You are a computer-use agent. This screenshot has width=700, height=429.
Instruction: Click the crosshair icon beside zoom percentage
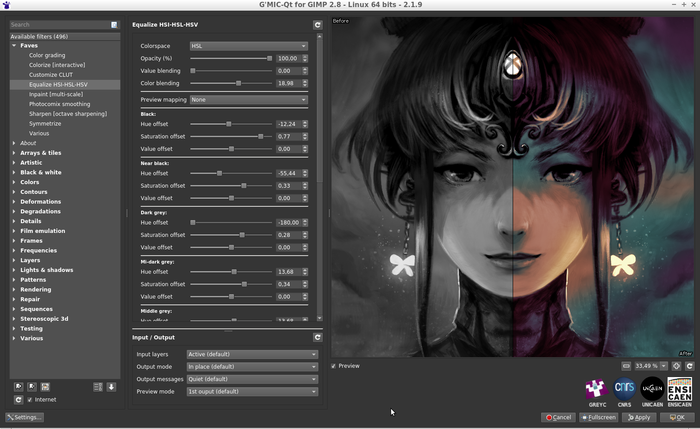click(x=677, y=366)
